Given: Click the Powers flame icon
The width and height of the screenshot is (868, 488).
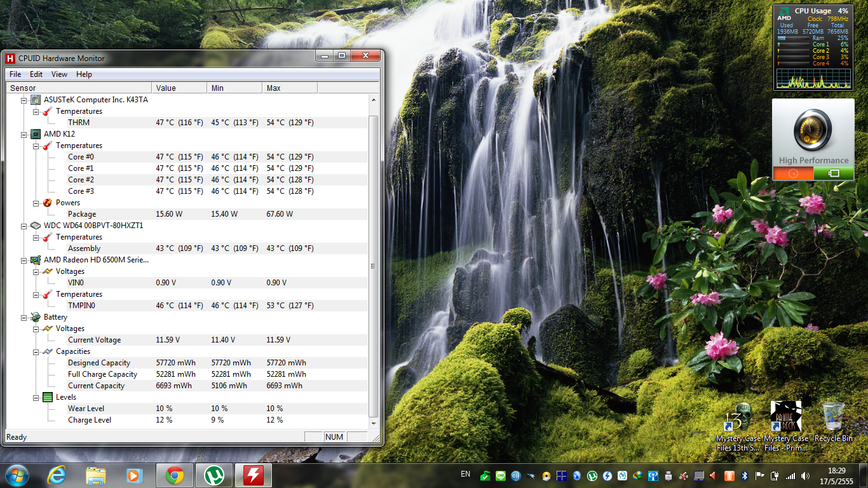Looking at the screenshot, I should click(x=47, y=203).
